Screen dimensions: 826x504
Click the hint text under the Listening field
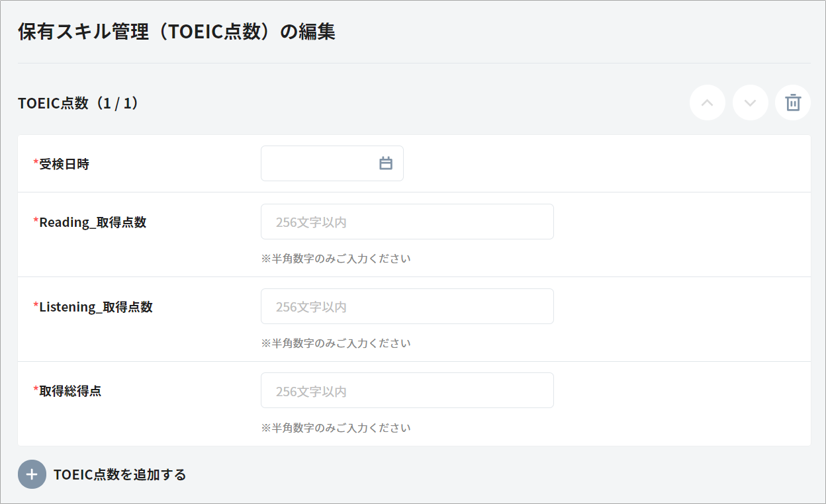pyautogui.click(x=336, y=343)
